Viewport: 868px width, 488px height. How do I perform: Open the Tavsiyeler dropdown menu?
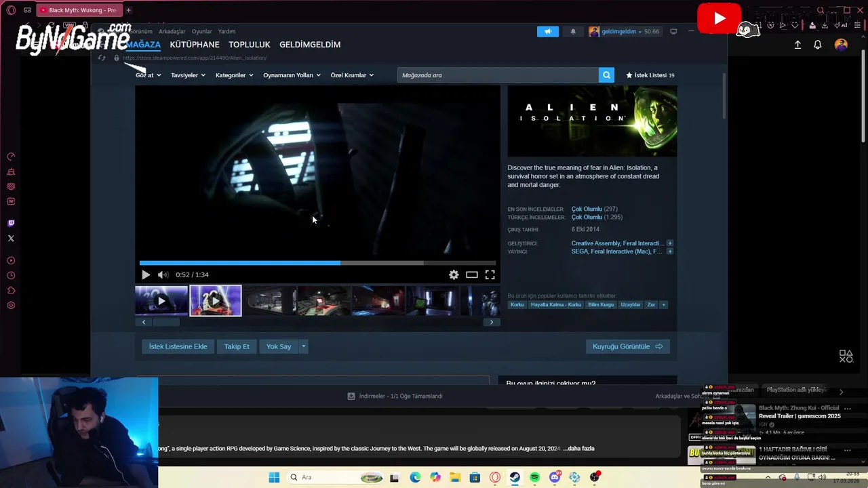(188, 75)
